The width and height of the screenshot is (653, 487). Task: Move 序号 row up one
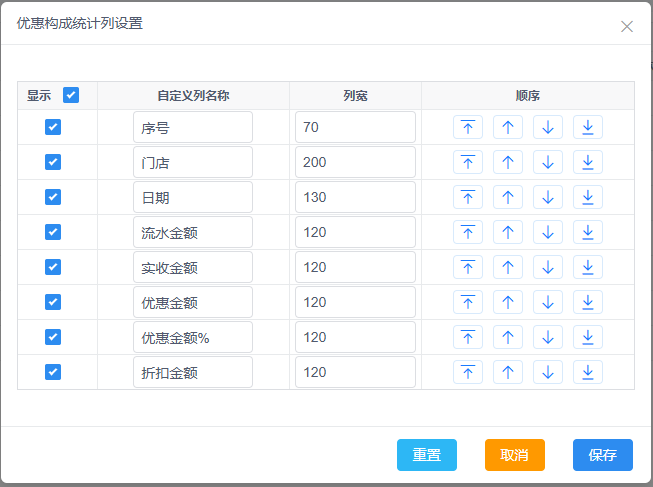(x=508, y=127)
